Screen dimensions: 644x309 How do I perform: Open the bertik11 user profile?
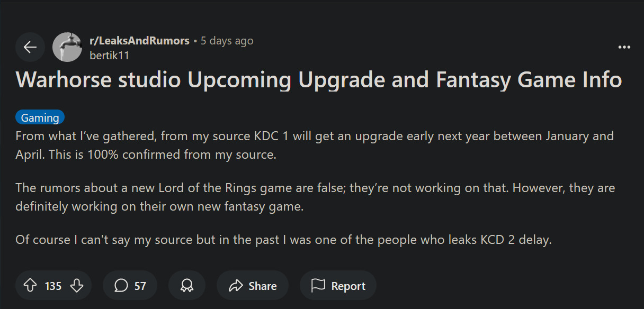(110, 55)
